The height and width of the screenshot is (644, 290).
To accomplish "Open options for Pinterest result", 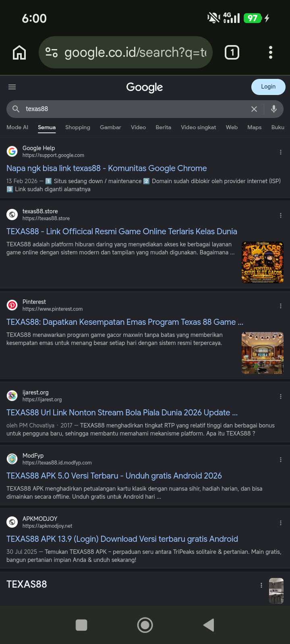I will coord(281,306).
